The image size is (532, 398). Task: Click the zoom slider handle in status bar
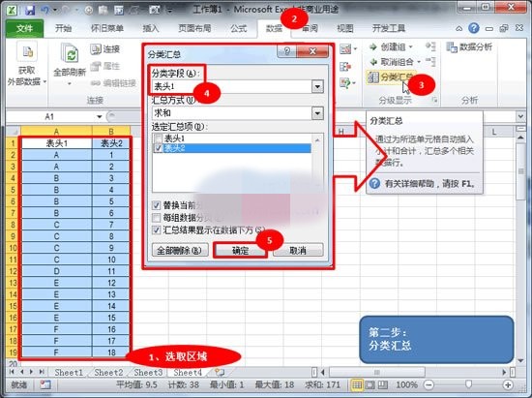468,384
